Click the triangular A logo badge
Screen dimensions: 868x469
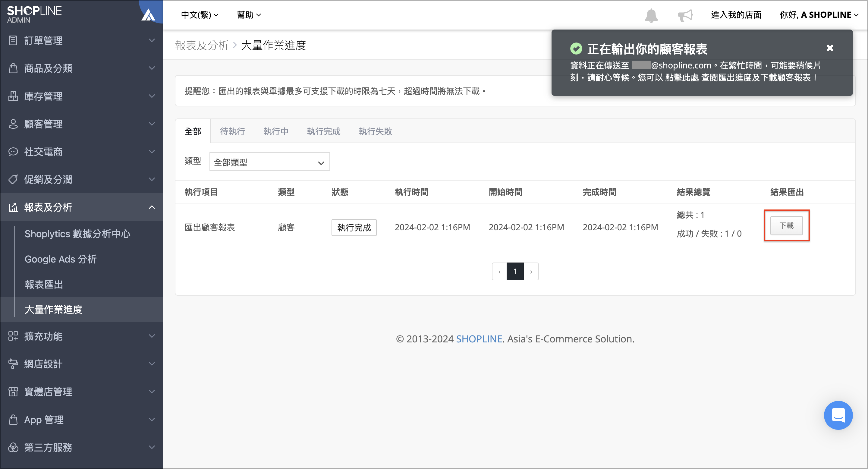(x=148, y=14)
